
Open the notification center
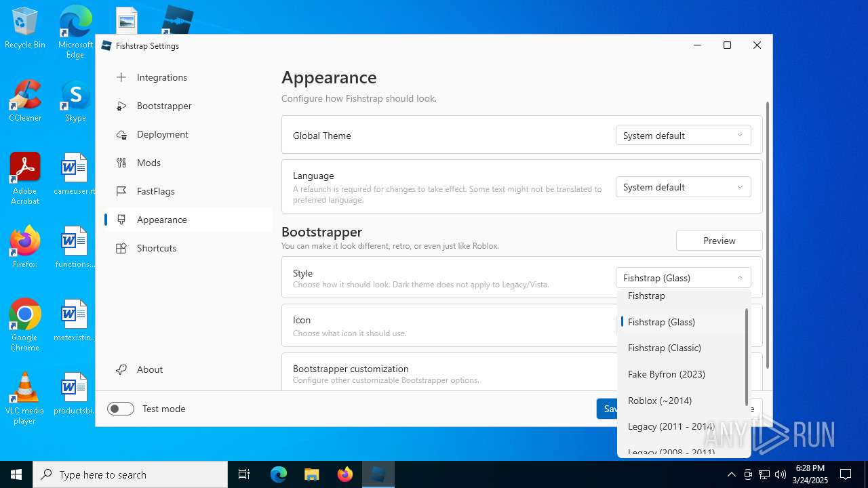(x=846, y=474)
